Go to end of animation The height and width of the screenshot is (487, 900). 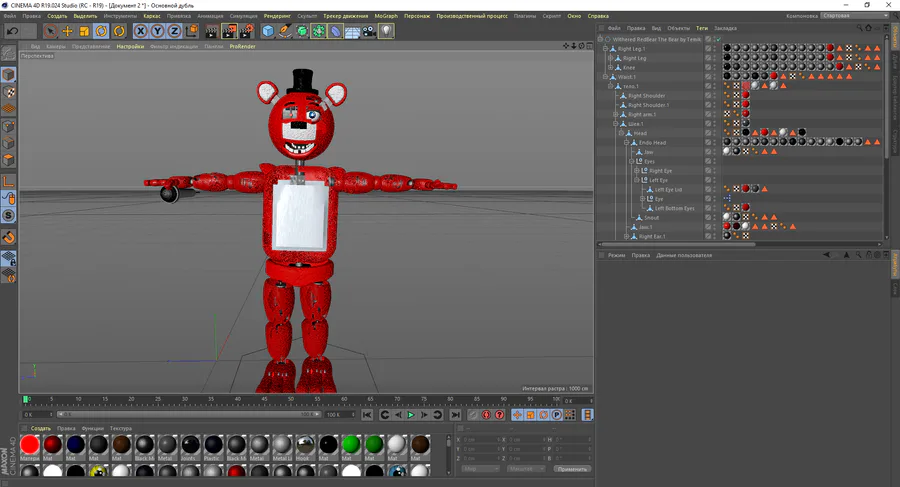coord(455,415)
